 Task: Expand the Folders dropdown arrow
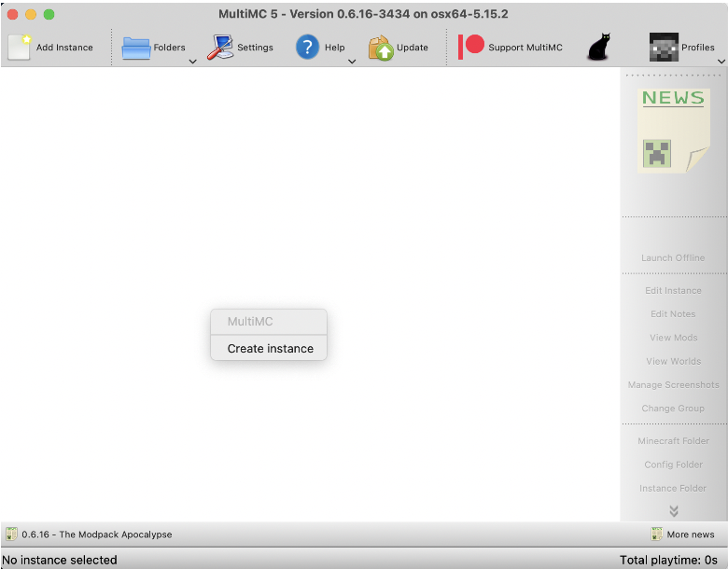coord(192,62)
